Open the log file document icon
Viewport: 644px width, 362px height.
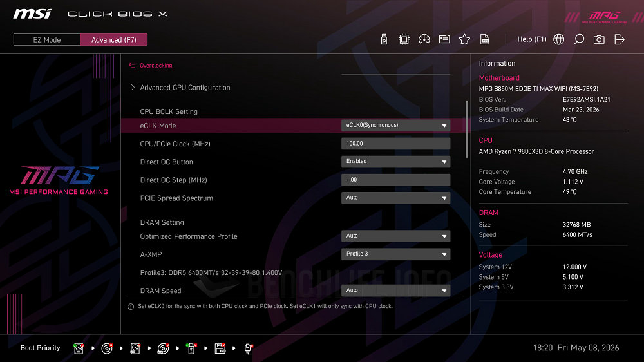click(485, 39)
